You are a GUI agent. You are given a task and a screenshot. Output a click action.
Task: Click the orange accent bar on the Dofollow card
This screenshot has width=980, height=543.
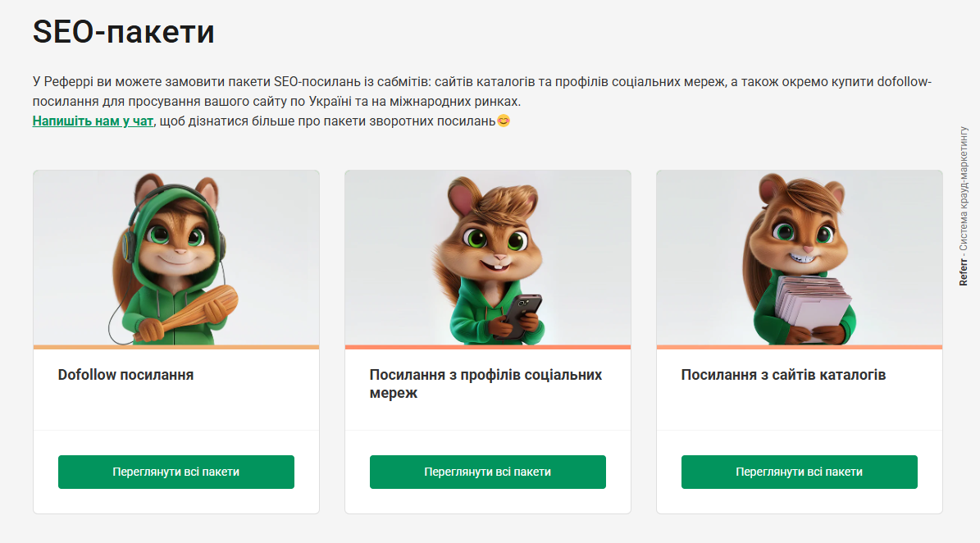pyautogui.click(x=175, y=348)
